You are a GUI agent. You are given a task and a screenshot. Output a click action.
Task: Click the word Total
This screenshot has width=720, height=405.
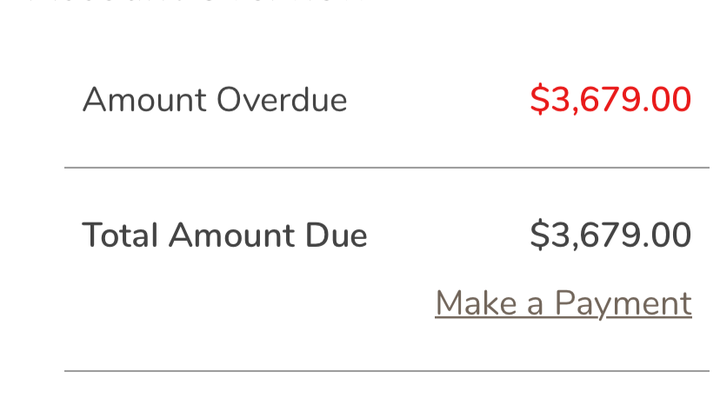120,235
